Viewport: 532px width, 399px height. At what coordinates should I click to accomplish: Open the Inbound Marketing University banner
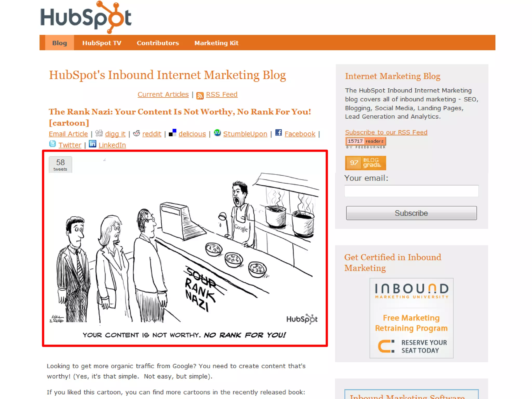(411, 318)
